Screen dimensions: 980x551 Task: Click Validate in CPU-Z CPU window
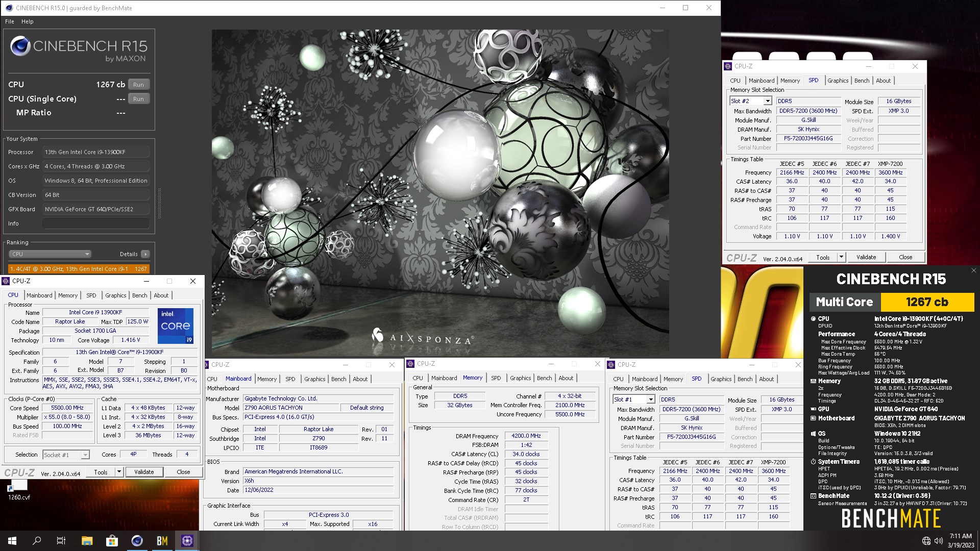coord(144,472)
